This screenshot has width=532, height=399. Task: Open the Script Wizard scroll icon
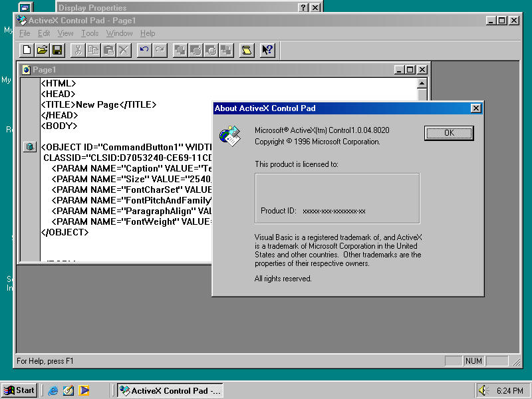pos(247,51)
